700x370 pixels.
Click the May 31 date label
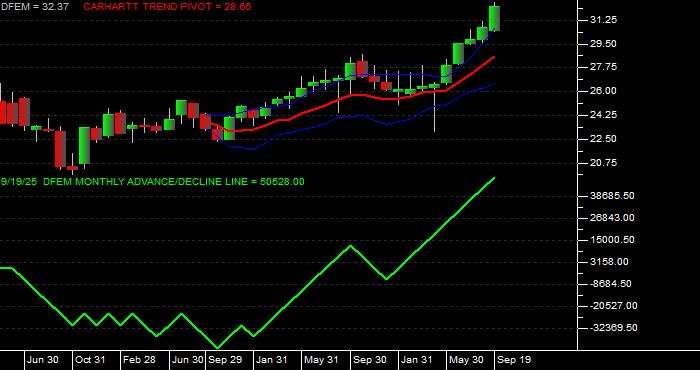pos(321,360)
